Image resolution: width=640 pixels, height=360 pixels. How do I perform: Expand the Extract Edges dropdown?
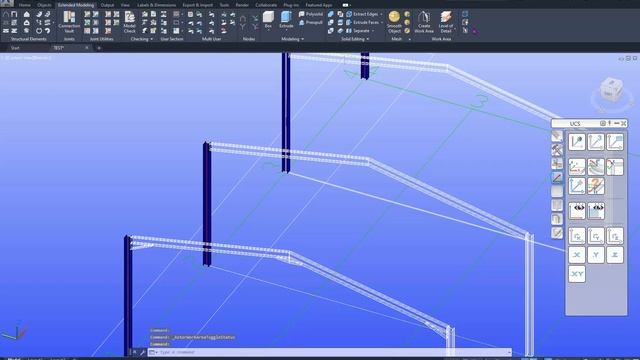[x=381, y=14]
